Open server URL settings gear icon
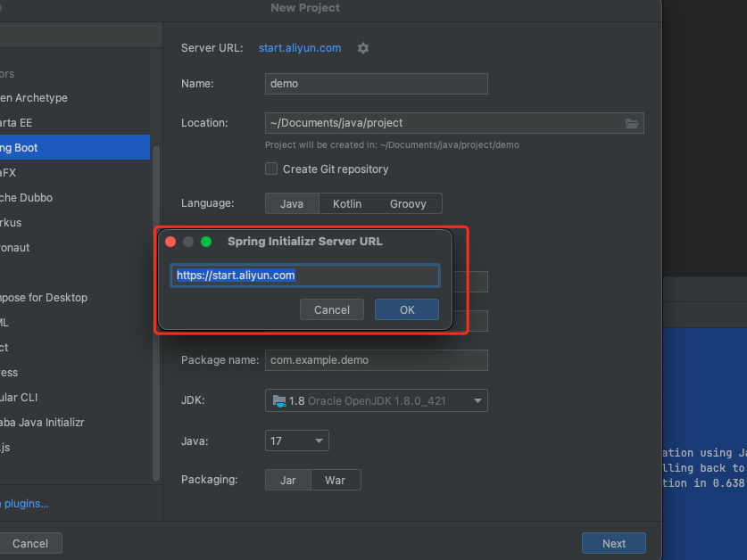The height and width of the screenshot is (560, 747). (x=363, y=48)
